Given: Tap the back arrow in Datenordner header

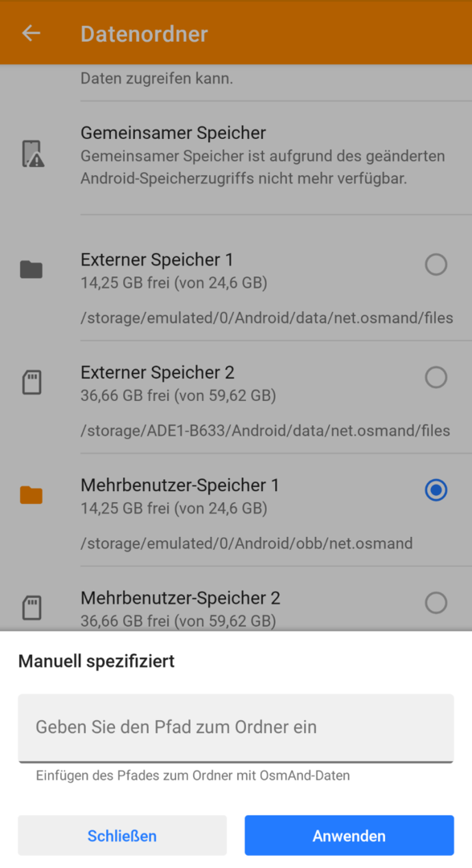Looking at the screenshot, I should pos(31,33).
